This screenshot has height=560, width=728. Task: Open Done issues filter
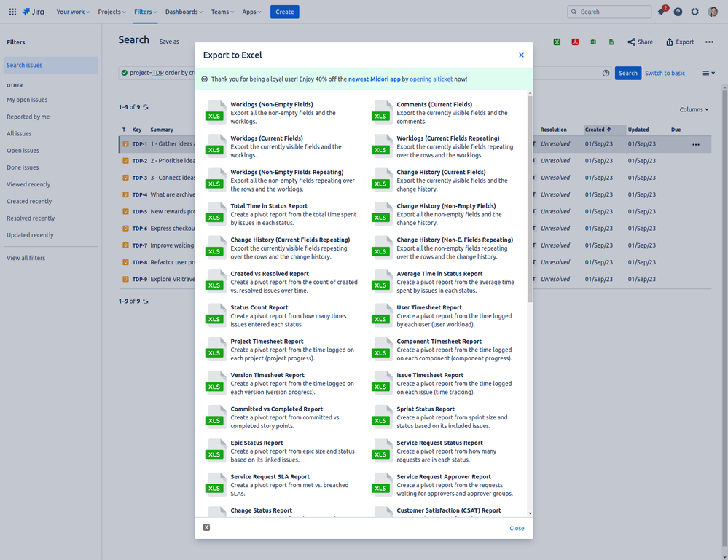point(23,167)
